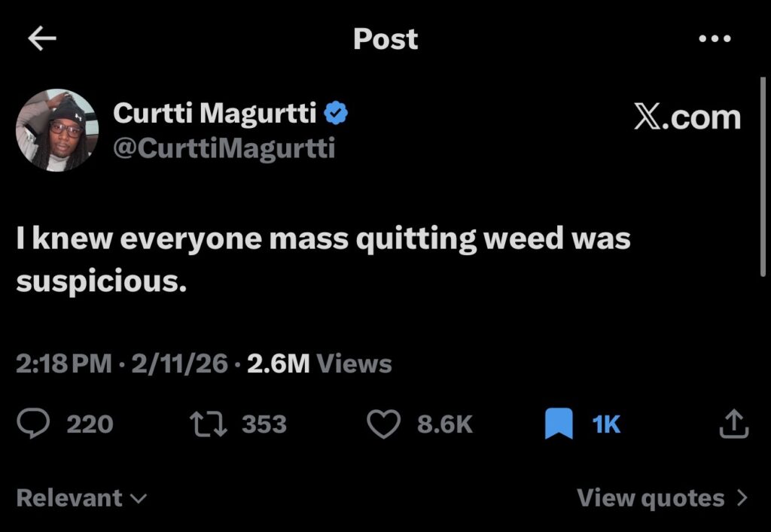The image size is (771, 532).
Task: Click the 8.6K likes count
Action: pos(445,424)
